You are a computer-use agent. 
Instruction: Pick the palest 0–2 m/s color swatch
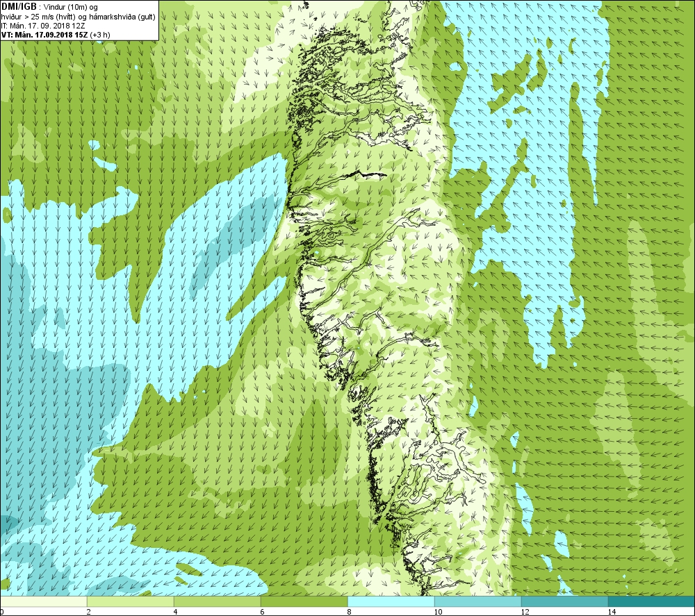(x=43, y=601)
